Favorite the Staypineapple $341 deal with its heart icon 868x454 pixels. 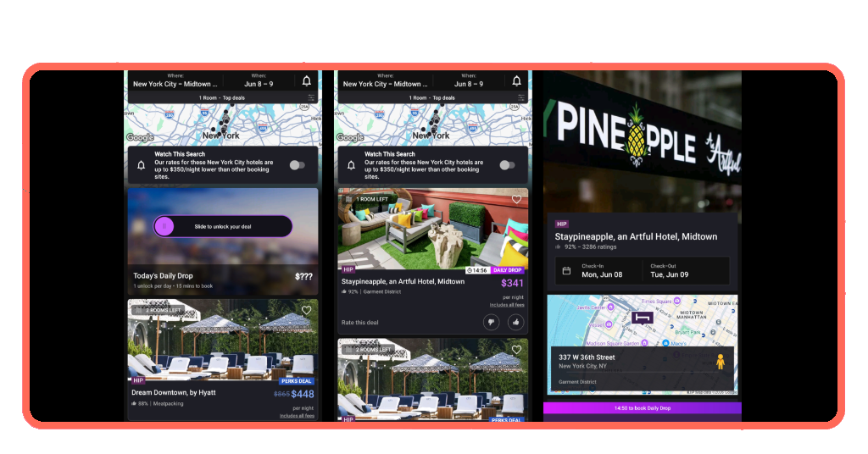click(516, 199)
